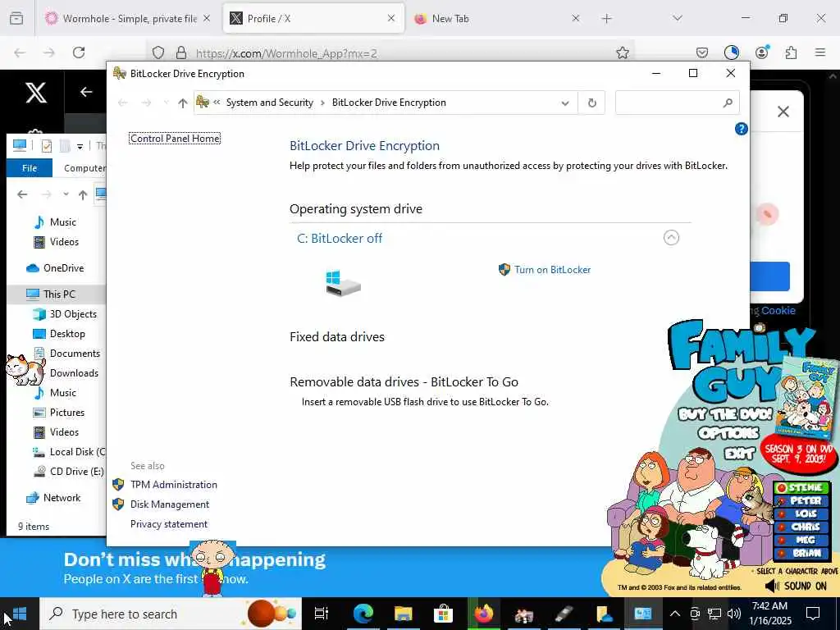Click EXIT in Family Guy app
The image size is (840, 630).
739,454
